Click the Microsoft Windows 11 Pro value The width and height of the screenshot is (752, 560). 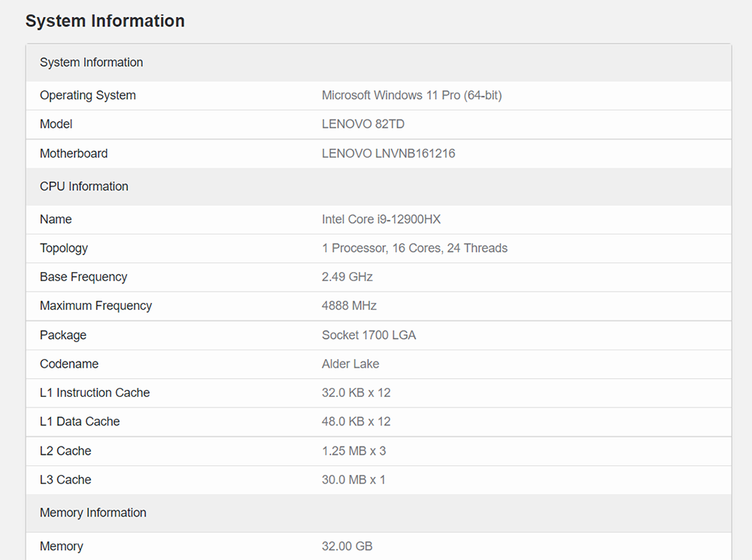click(x=411, y=95)
